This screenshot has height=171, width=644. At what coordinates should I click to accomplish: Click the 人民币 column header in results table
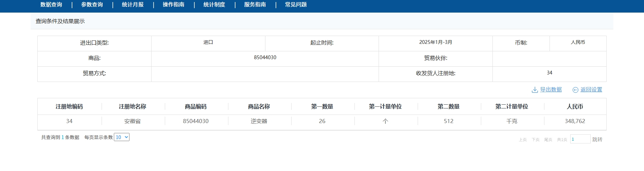pyautogui.click(x=575, y=106)
